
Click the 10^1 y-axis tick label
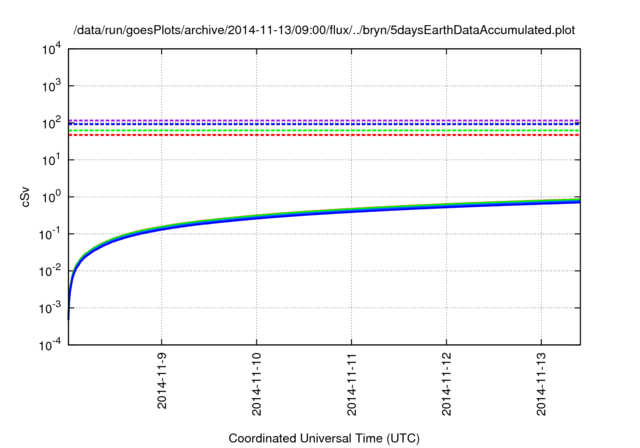[52, 160]
